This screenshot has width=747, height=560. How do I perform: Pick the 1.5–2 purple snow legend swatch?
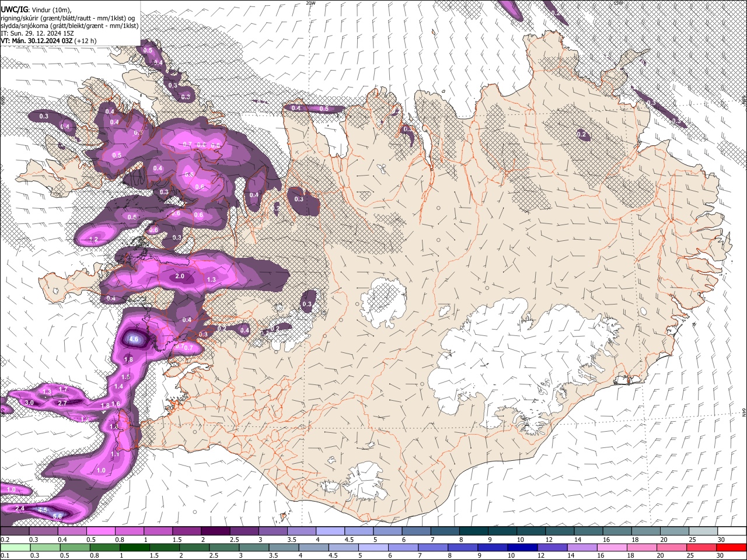pyautogui.click(x=187, y=531)
